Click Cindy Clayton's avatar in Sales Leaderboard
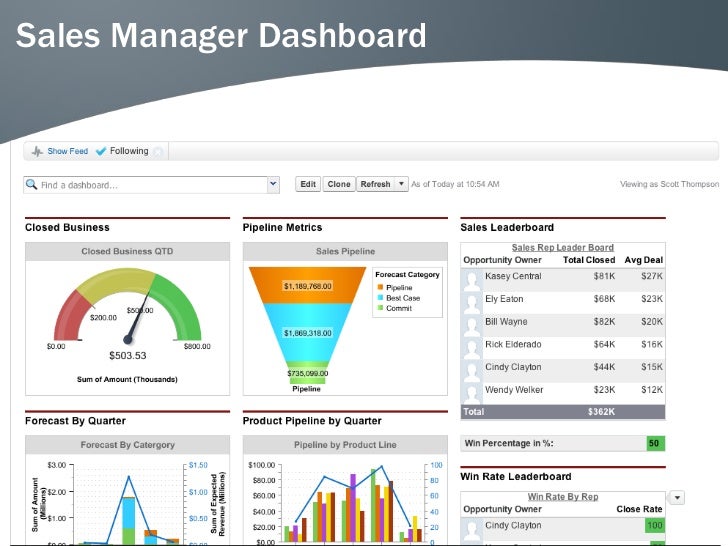This screenshot has width=728, height=546. coord(472,371)
